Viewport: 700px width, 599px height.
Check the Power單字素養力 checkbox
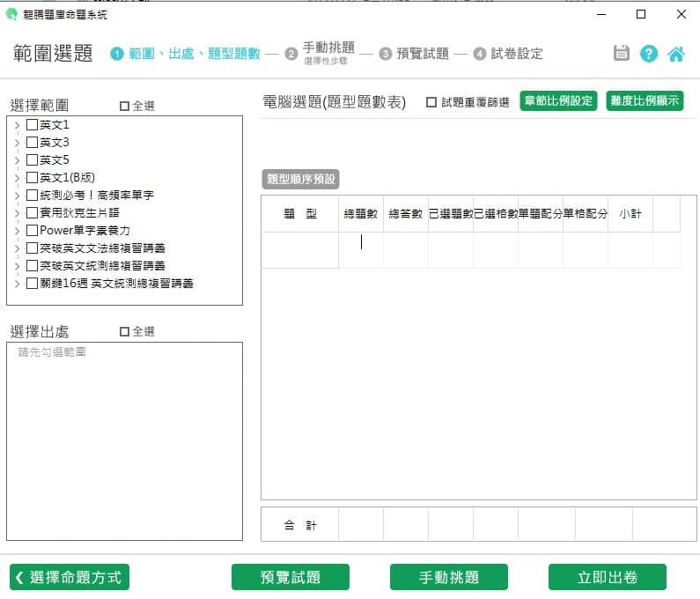coord(32,231)
